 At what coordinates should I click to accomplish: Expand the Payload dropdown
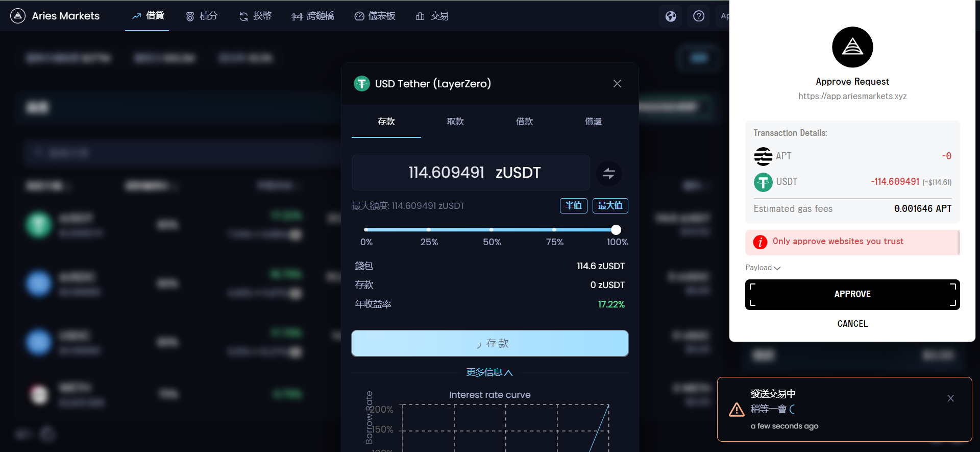[763, 268]
